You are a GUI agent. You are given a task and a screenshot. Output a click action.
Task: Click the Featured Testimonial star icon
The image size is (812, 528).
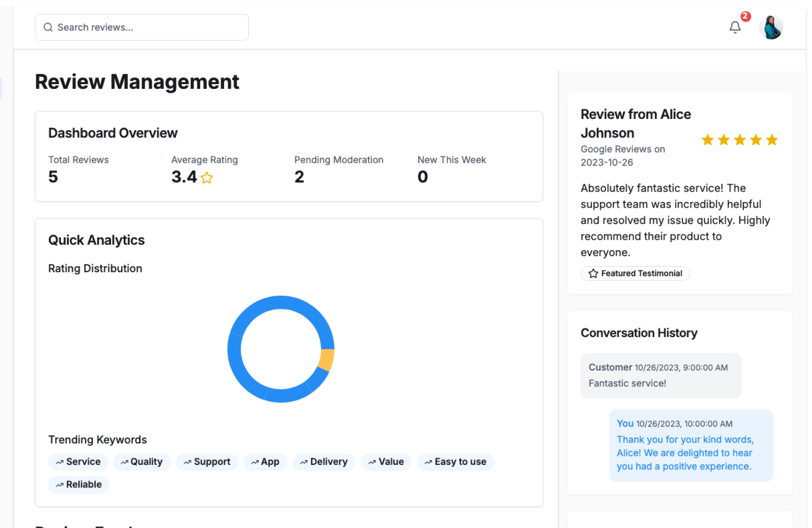593,273
